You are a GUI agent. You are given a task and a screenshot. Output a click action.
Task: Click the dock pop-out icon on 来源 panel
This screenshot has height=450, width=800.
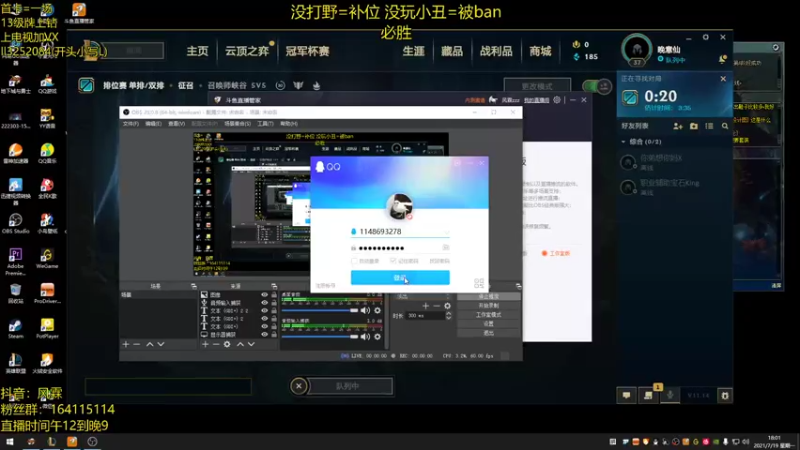pos(274,286)
